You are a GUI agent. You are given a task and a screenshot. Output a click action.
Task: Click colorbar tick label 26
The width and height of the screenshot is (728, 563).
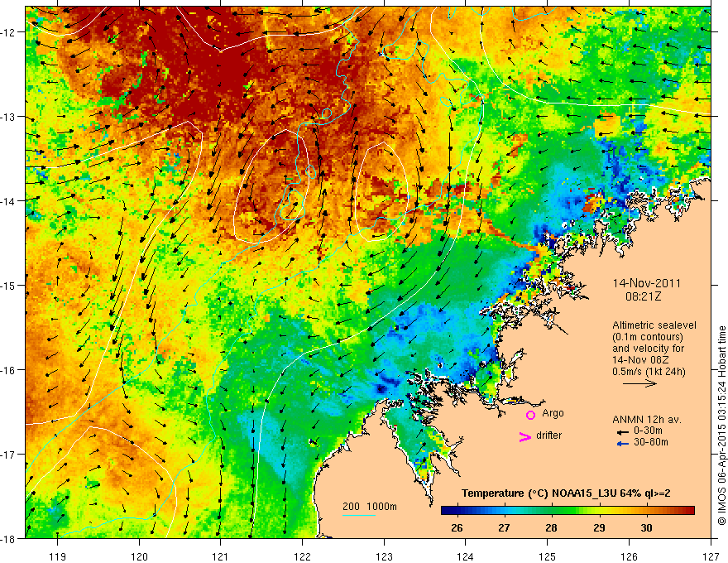coord(457,527)
